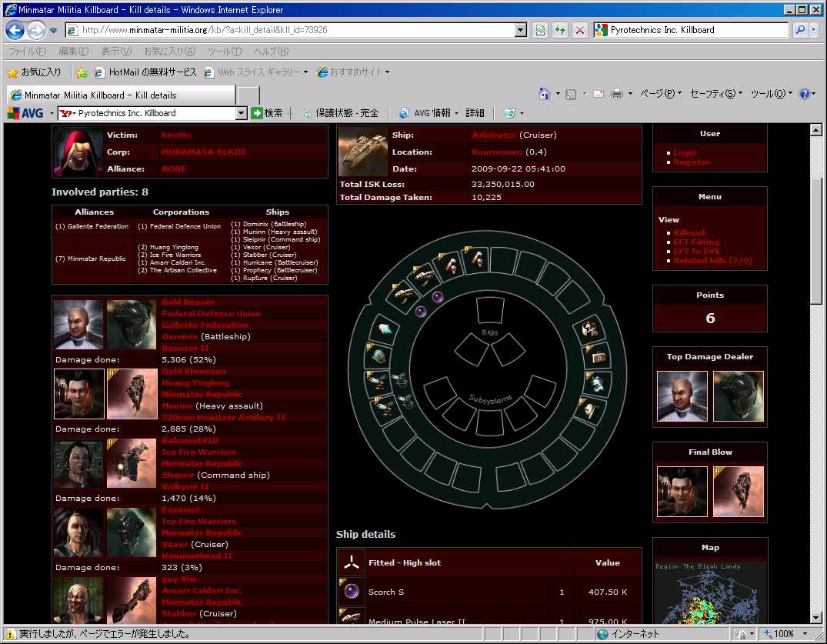This screenshot has height=644, width=827.
Task: Expand the AVG search box dropdown
Action: click(241, 113)
